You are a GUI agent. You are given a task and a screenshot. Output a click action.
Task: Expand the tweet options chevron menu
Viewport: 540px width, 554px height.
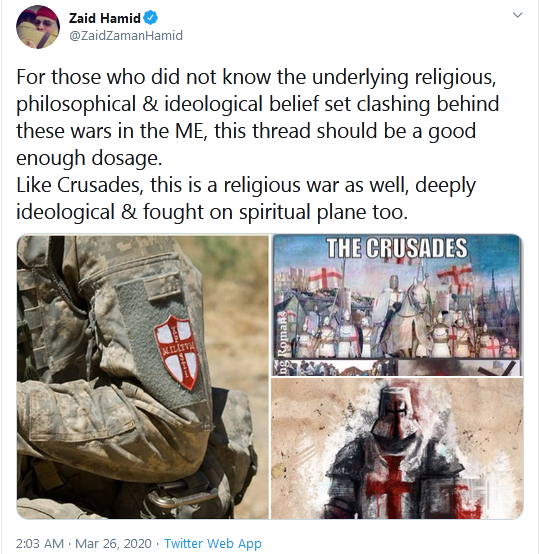click(x=517, y=15)
